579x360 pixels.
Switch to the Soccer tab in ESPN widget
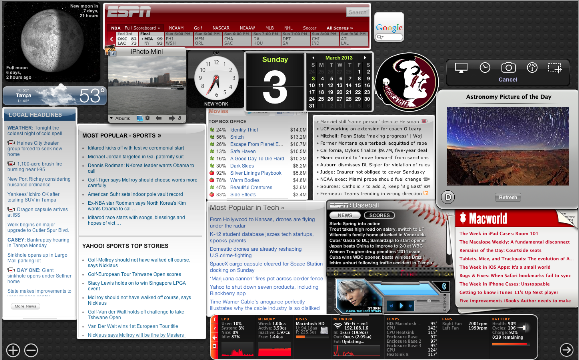click(x=309, y=28)
